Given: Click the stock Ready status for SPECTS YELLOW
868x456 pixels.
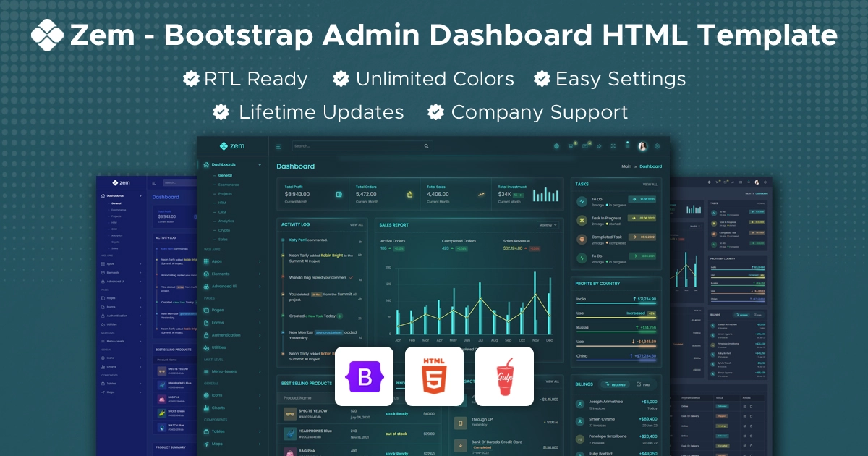Looking at the screenshot, I should tap(396, 414).
